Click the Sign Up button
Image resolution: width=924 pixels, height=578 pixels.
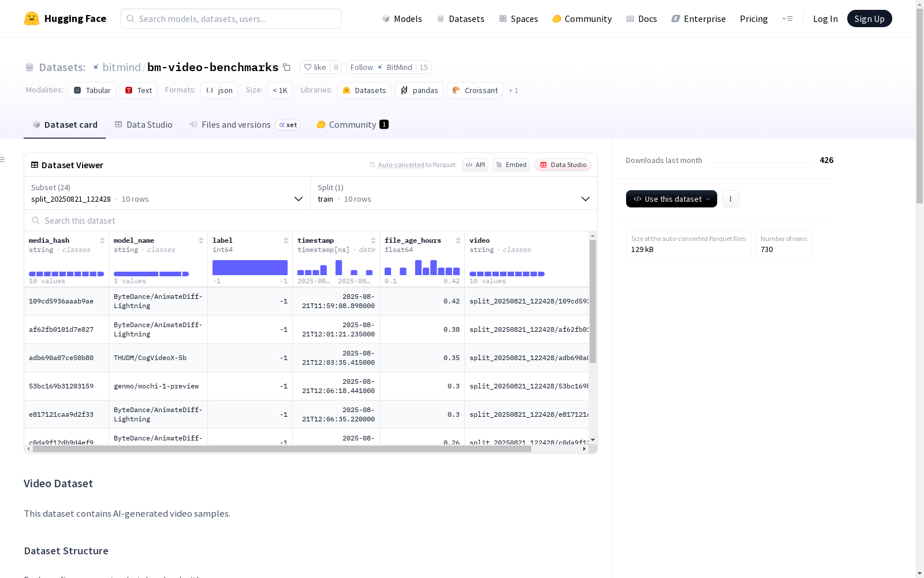pos(869,18)
